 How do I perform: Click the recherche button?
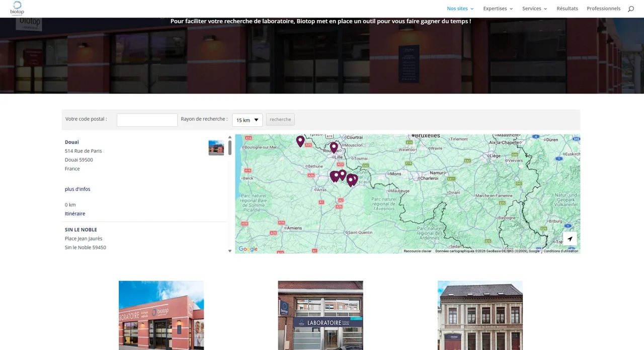coord(280,119)
